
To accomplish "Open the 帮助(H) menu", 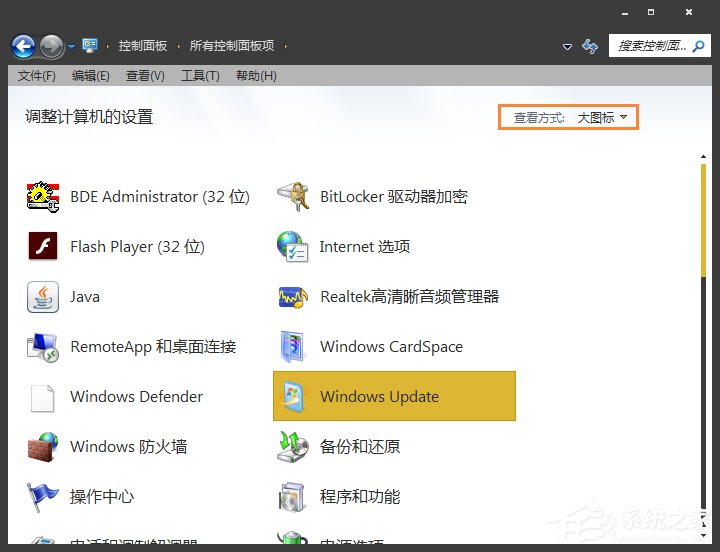I will coord(256,76).
